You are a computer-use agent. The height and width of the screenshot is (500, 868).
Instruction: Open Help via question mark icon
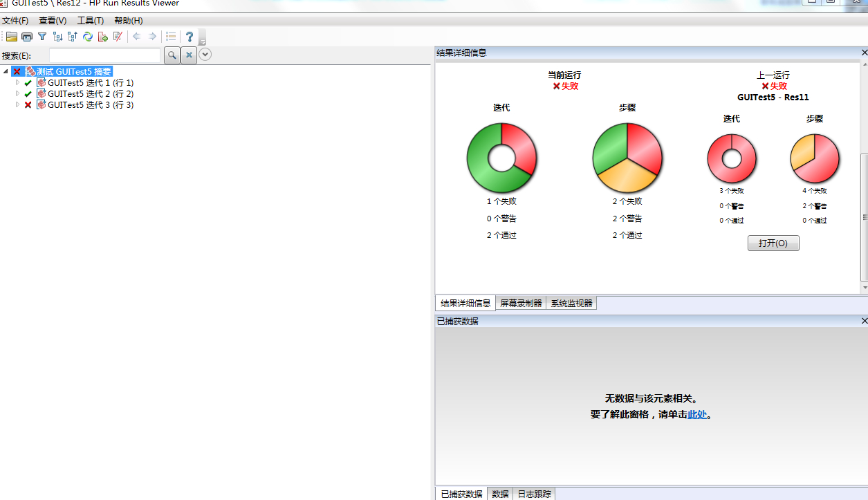[x=190, y=37]
